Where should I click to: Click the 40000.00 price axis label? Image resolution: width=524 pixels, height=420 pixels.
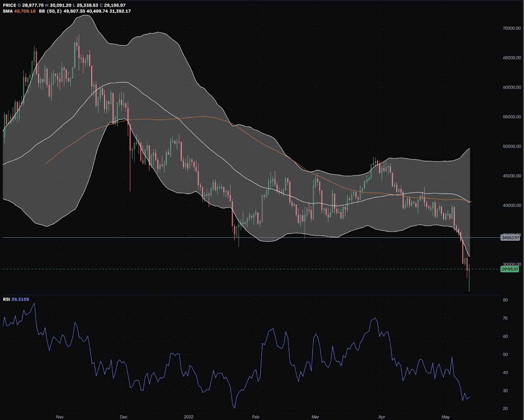(512, 206)
